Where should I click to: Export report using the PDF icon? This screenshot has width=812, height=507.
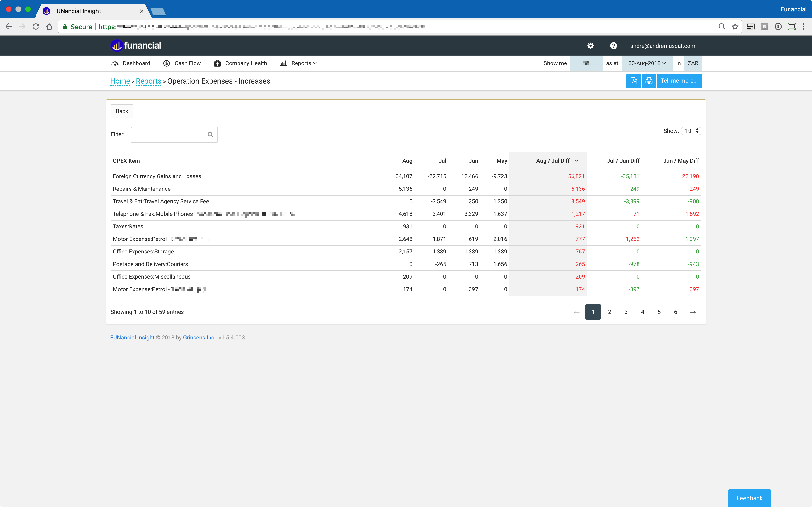(x=633, y=81)
